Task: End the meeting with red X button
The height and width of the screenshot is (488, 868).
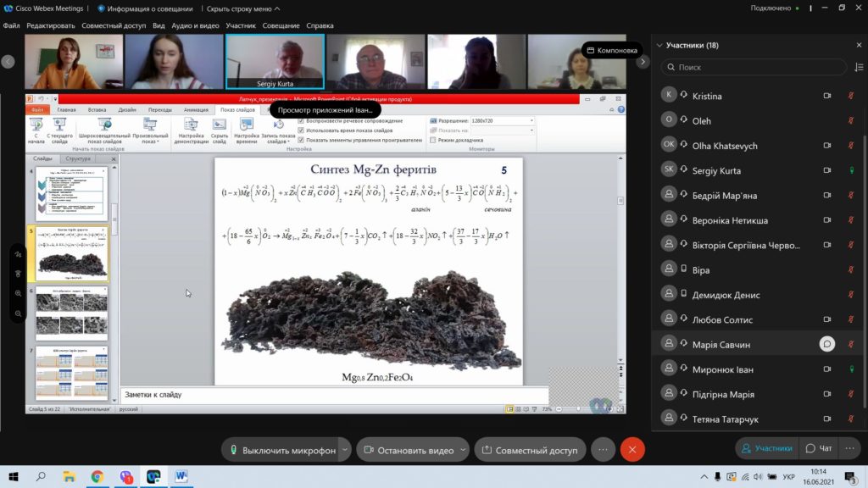Action: tap(632, 450)
